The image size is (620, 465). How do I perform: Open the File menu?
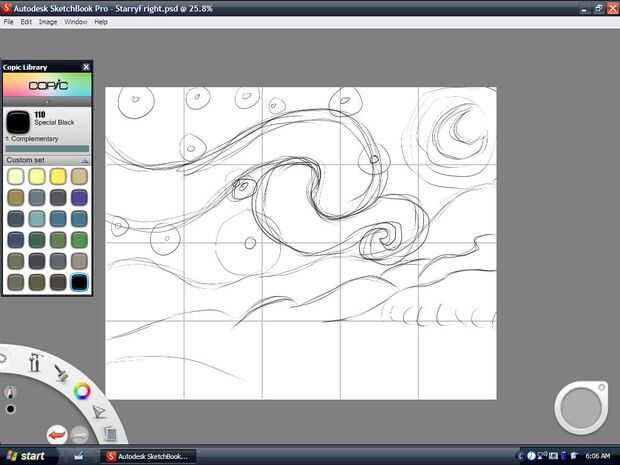click(8, 22)
